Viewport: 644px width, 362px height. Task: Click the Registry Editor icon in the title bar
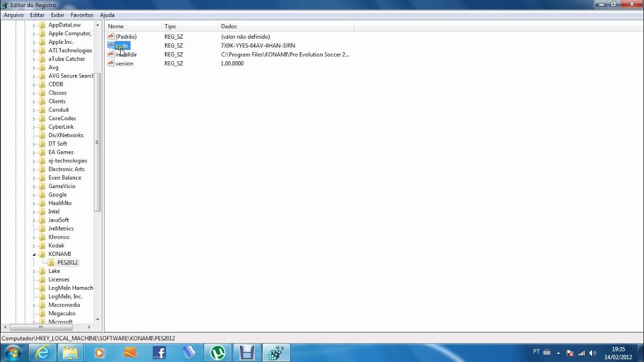[x=5, y=5]
